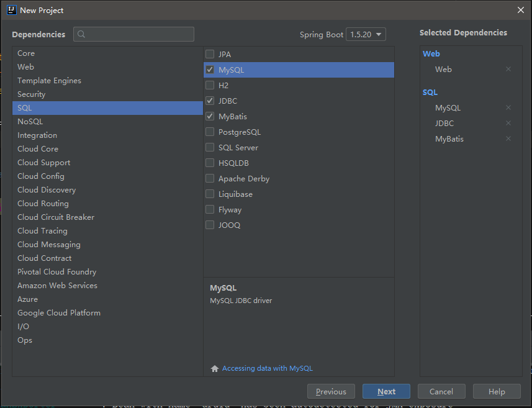Go back with the Previous button
The image size is (532, 408).
pyautogui.click(x=331, y=392)
